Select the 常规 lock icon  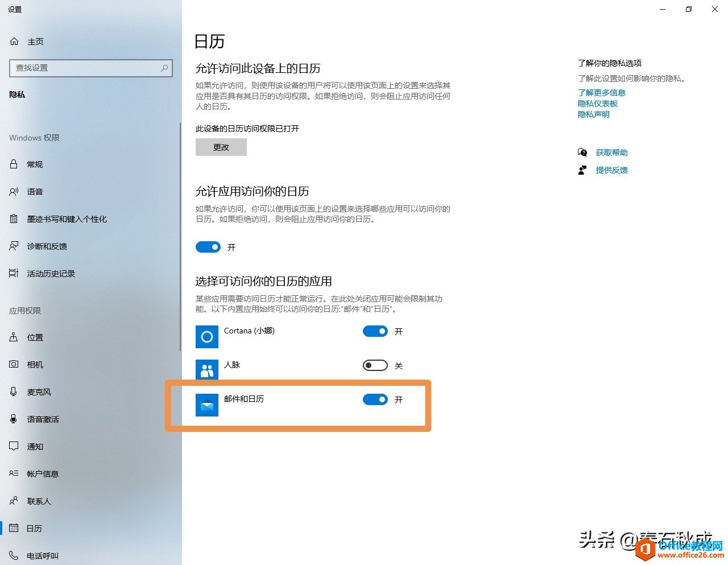[x=14, y=164]
